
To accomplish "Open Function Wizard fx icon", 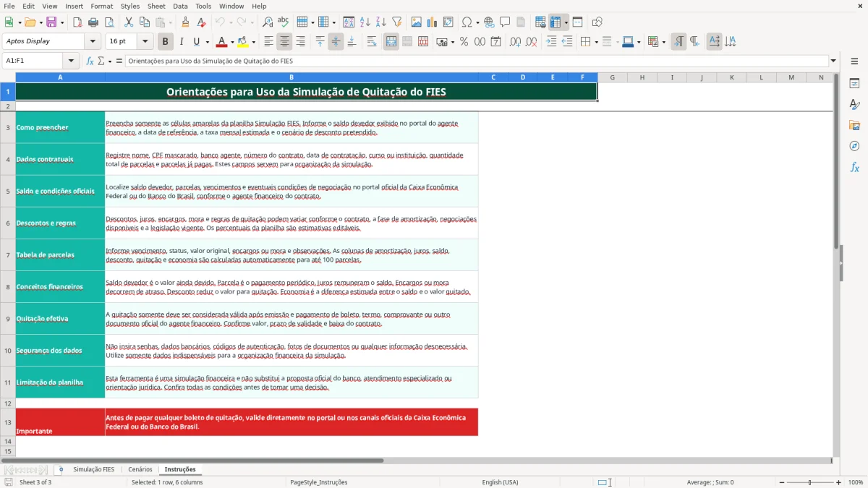I will tap(90, 61).
